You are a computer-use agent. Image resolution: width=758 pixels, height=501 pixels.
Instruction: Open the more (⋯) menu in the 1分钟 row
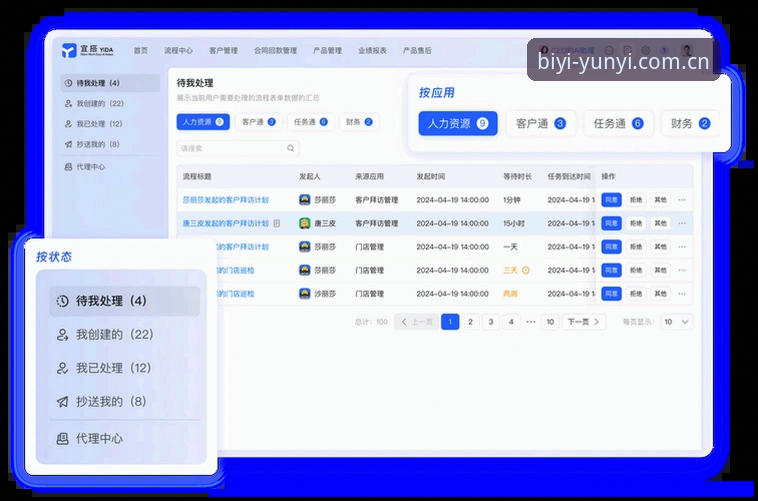click(682, 200)
